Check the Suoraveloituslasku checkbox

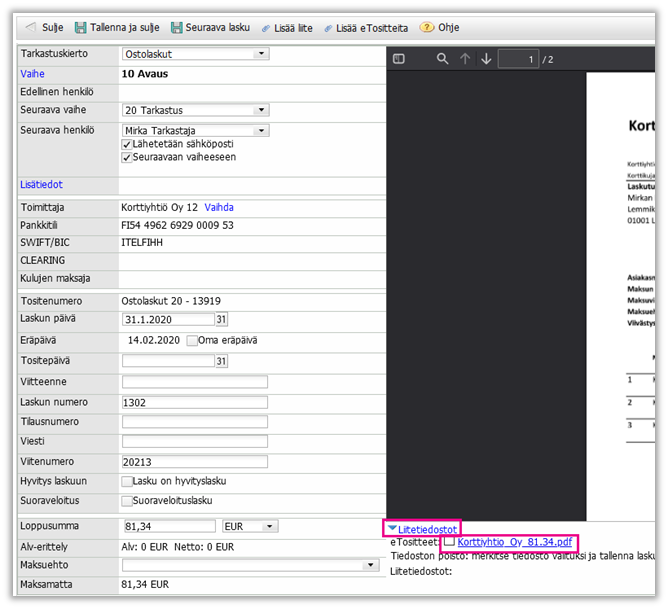pos(127,501)
